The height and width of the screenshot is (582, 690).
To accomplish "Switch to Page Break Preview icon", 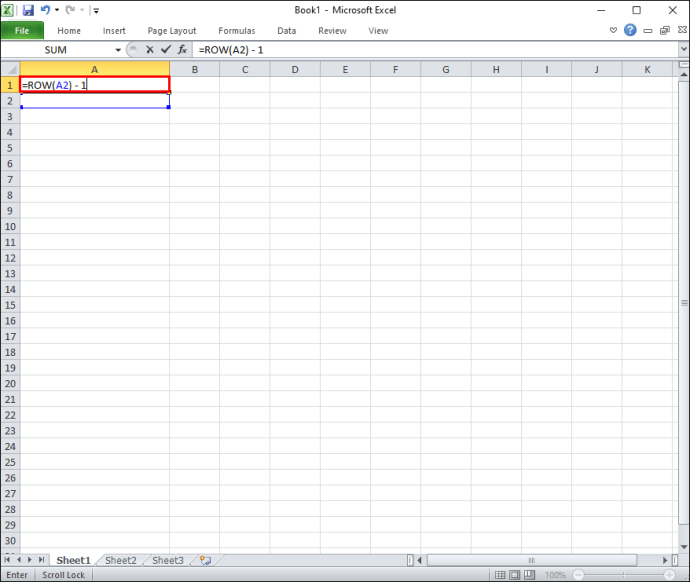I will pyautogui.click(x=529, y=575).
